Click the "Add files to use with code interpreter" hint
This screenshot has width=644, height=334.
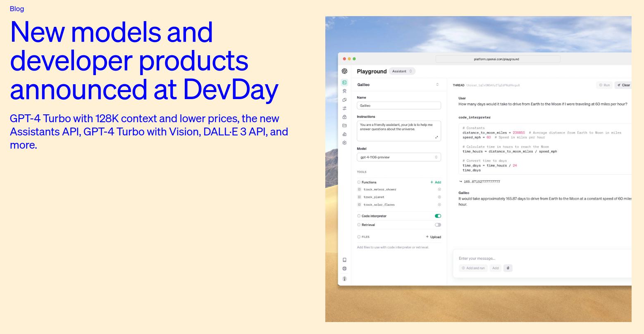coord(393,247)
